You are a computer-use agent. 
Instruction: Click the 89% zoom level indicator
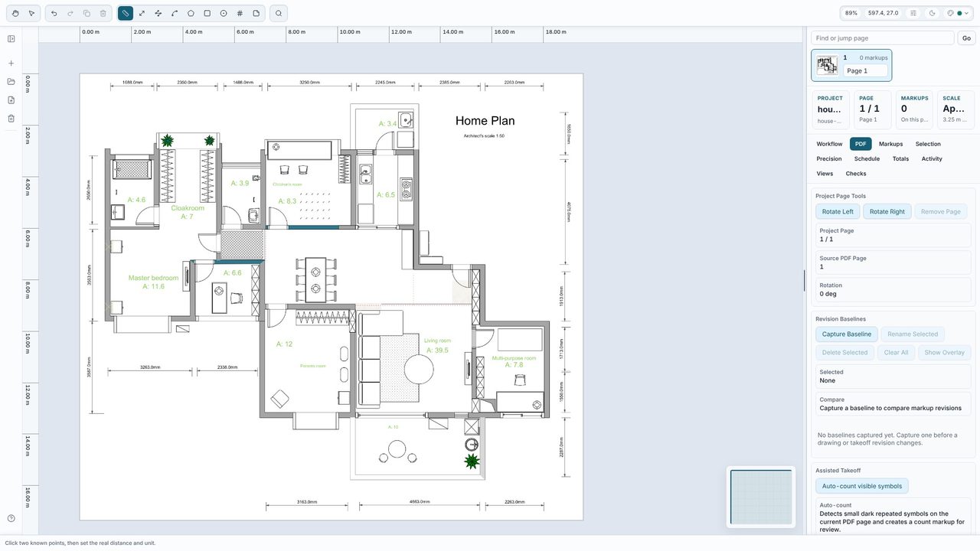(x=851, y=13)
